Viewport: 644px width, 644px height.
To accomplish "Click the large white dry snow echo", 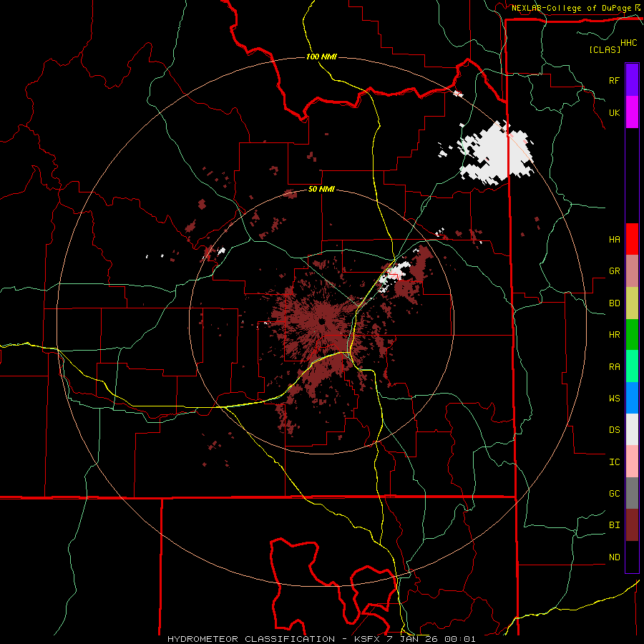I will point(496,153).
